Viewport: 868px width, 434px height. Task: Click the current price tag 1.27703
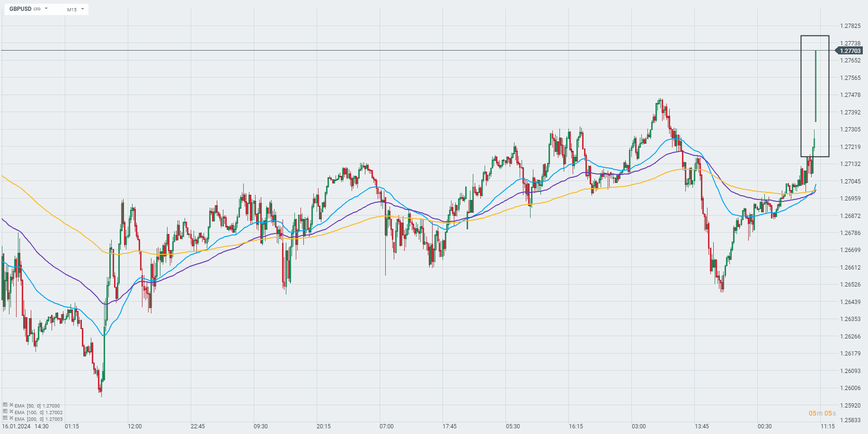point(851,51)
